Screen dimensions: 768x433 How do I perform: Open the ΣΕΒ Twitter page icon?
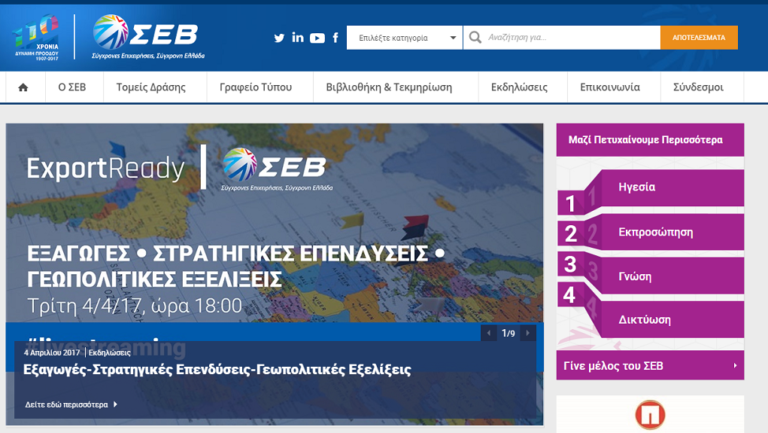pyautogui.click(x=279, y=38)
